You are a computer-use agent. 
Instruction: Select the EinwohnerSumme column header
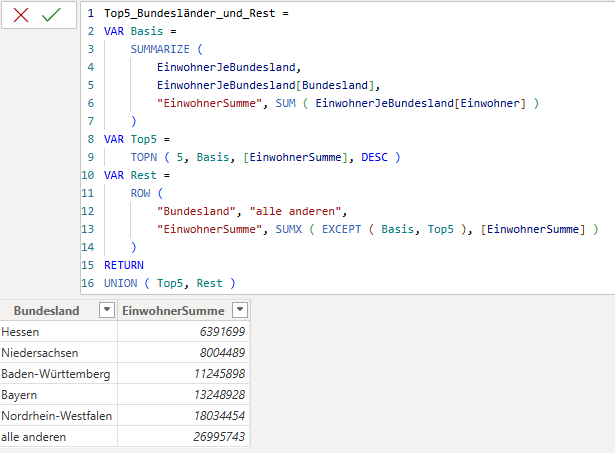click(173, 311)
